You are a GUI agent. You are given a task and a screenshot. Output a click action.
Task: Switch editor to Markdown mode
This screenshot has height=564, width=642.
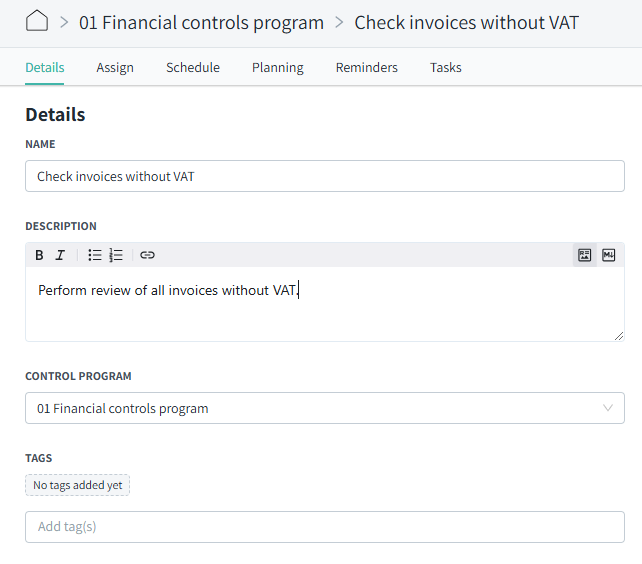[608, 255]
